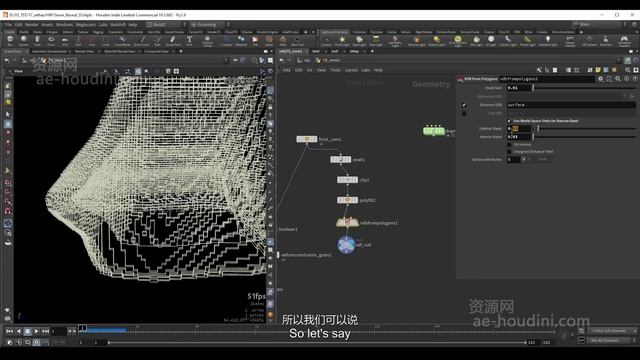Enable Unsigned Distance Field checkbox
The image size is (640, 360).
coord(509,151)
